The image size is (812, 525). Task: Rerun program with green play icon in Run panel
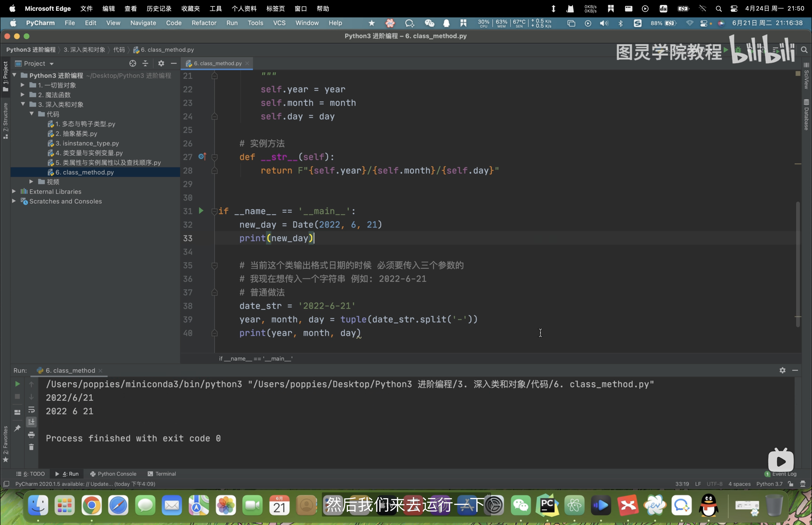pos(17,384)
